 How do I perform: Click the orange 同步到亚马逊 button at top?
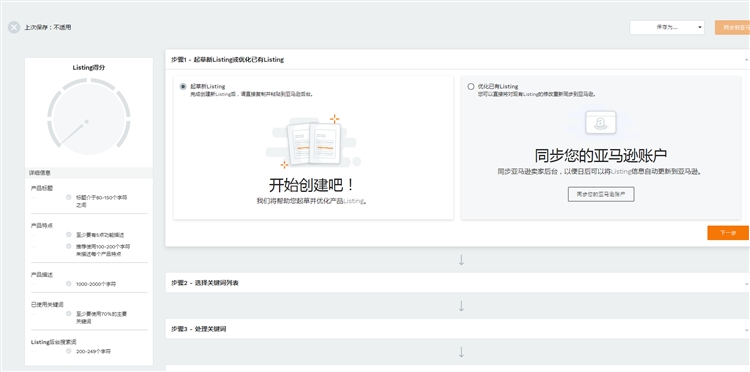732,27
